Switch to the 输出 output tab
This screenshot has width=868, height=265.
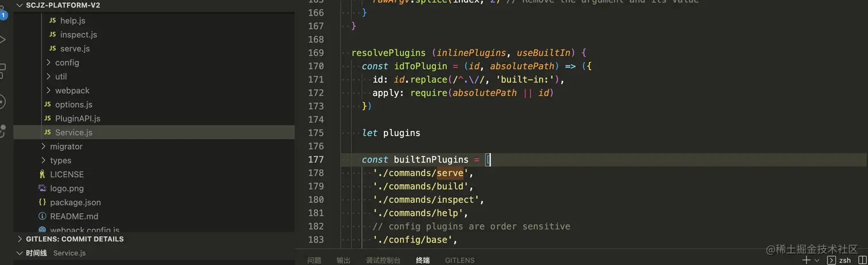coord(343,260)
